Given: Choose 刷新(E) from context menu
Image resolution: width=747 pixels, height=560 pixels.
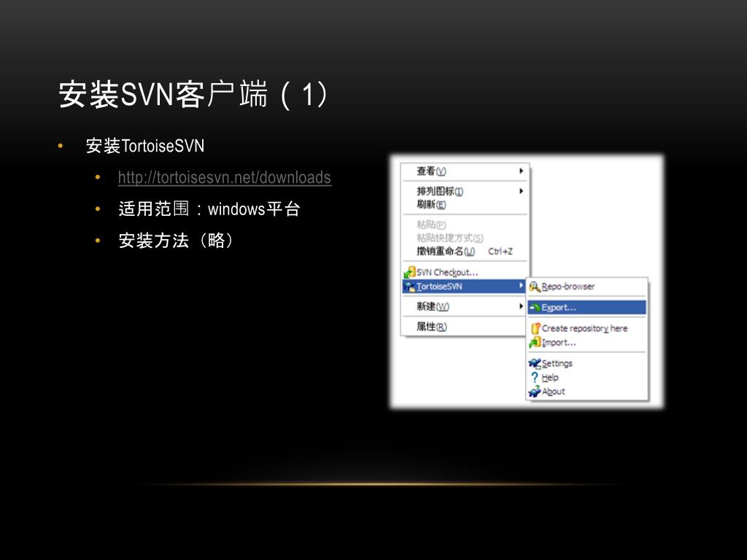Looking at the screenshot, I should point(465,205).
